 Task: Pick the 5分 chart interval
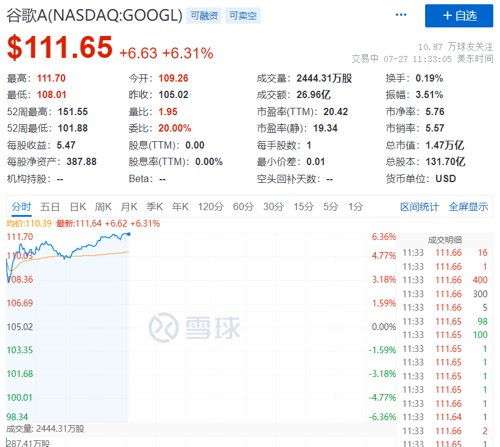tap(331, 207)
